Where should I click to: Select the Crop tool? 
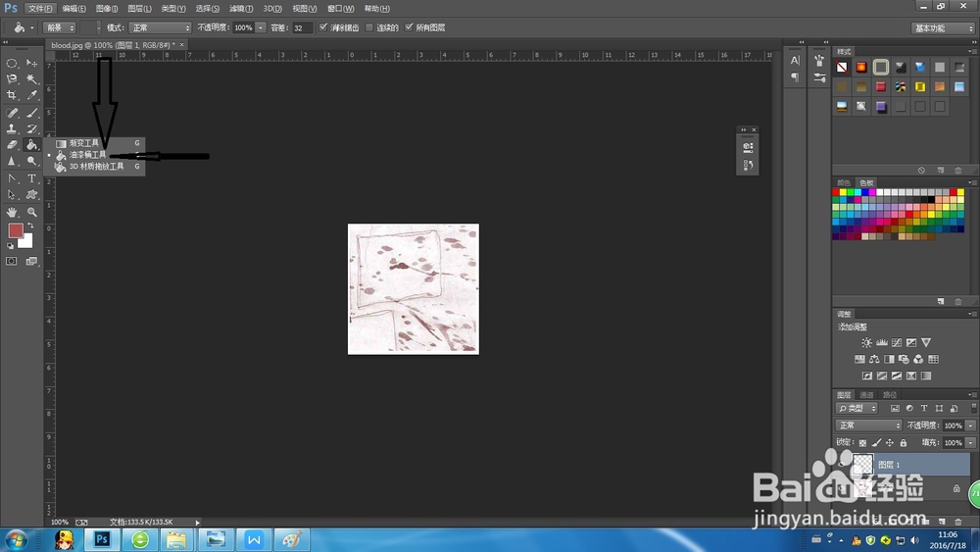pyautogui.click(x=12, y=95)
